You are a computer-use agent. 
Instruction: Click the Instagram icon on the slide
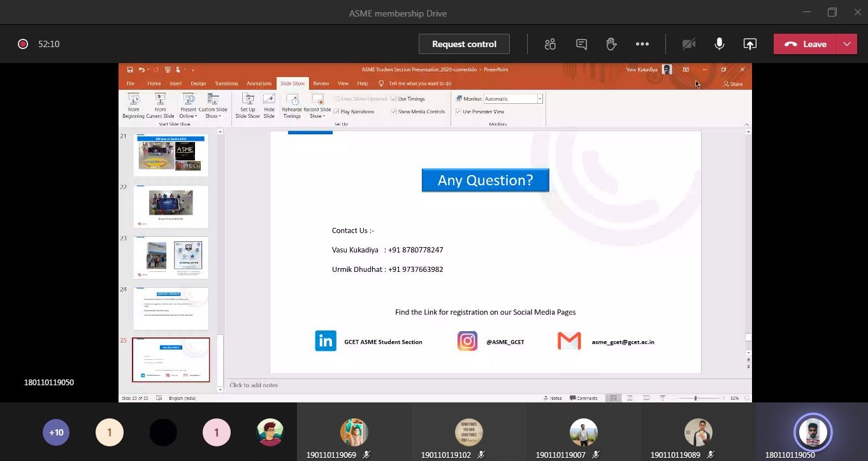[467, 341]
